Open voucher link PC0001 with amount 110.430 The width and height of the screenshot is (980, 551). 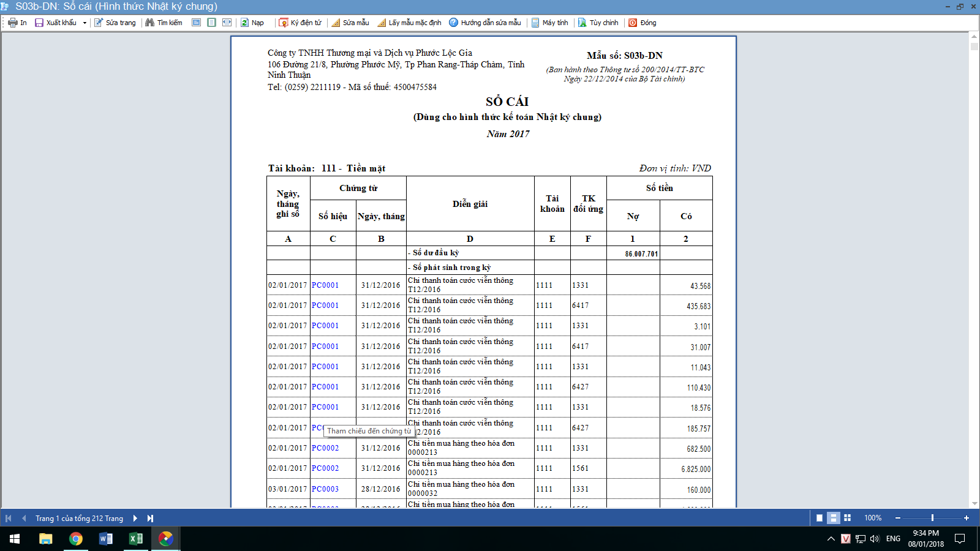(x=325, y=386)
